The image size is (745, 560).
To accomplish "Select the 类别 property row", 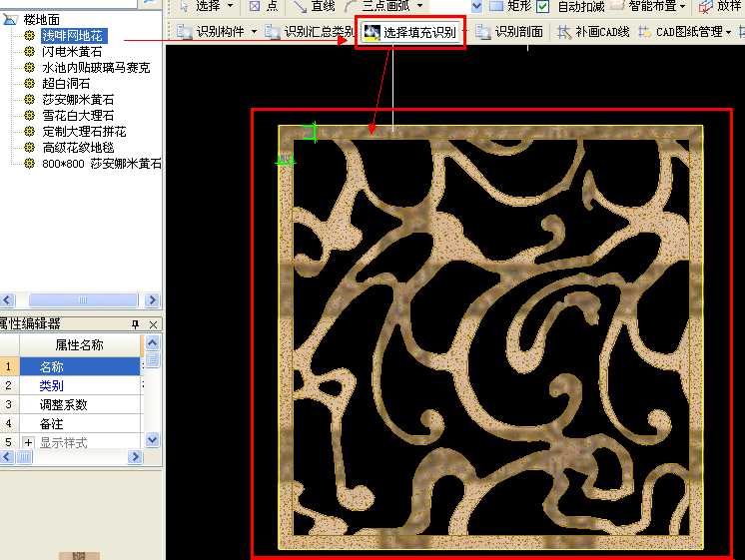I will tap(51, 385).
